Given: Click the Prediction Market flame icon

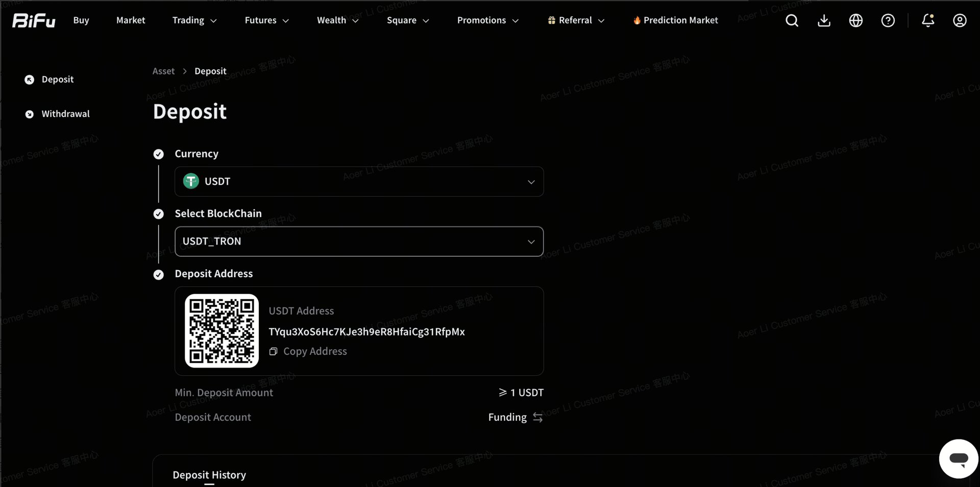Looking at the screenshot, I should pyautogui.click(x=637, y=20).
